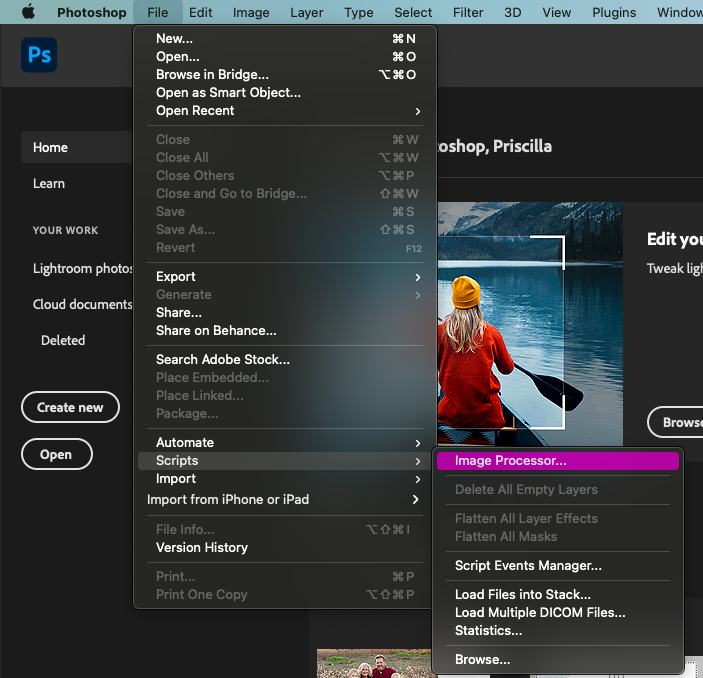Open Script Events Manager...
Viewport: 703px width, 678px height.
coord(558,566)
